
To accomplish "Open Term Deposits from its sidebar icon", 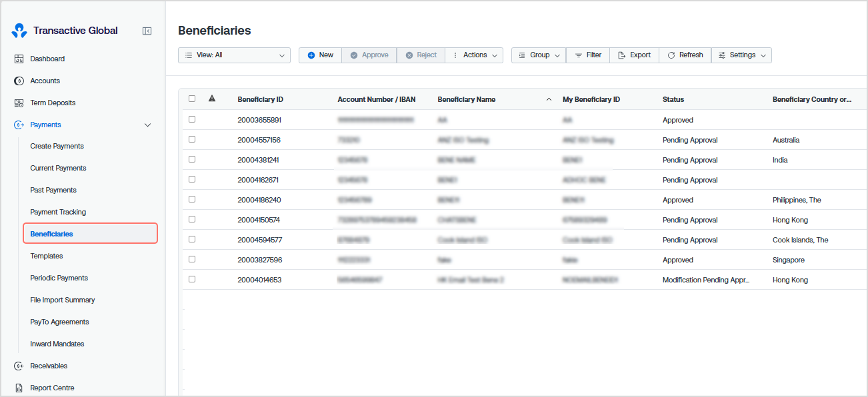I will (19, 103).
